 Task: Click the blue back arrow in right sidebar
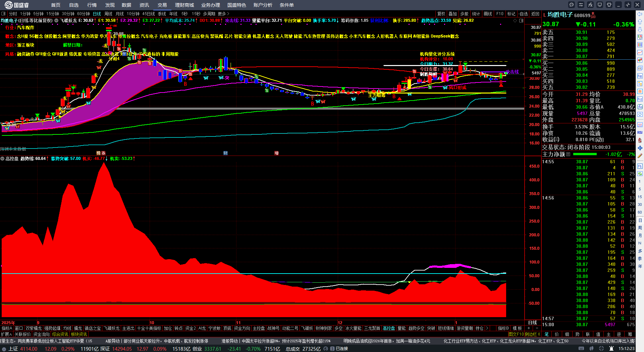[640, 14]
